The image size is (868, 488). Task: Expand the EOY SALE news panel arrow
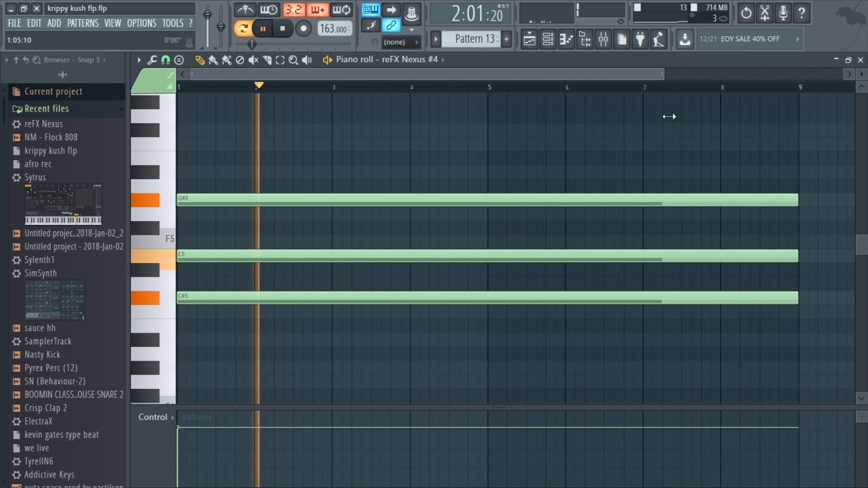[x=797, y=39]
